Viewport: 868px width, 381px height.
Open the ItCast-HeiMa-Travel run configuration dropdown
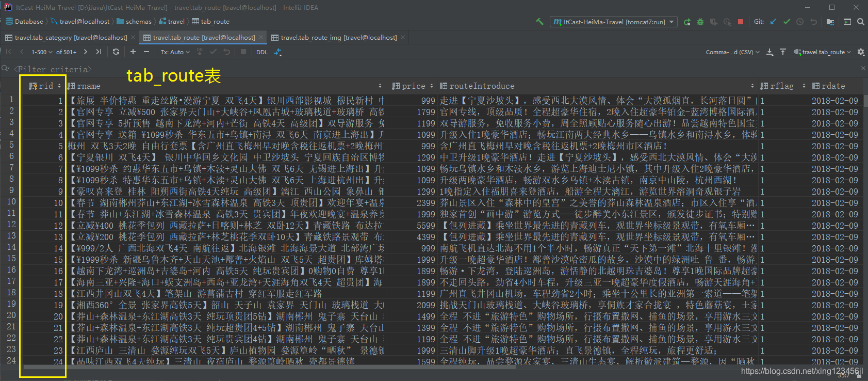pos(614,22)
